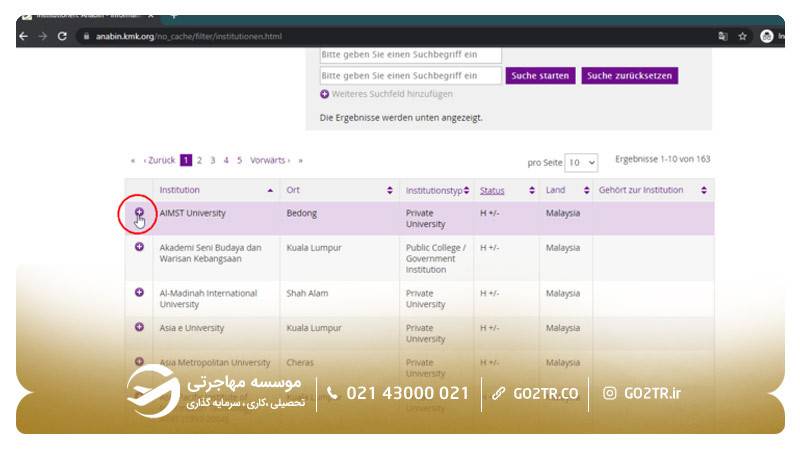This screenshot has height=450, width=800.
Task: Click Vorwärts pagination link
Action: point(268,160)
